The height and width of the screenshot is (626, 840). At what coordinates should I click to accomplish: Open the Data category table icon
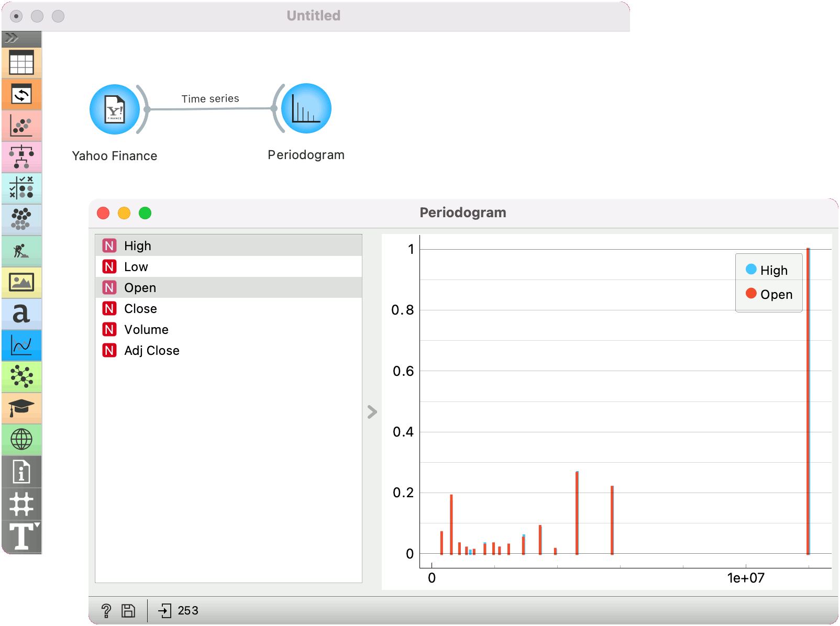(x=21, y=63)
